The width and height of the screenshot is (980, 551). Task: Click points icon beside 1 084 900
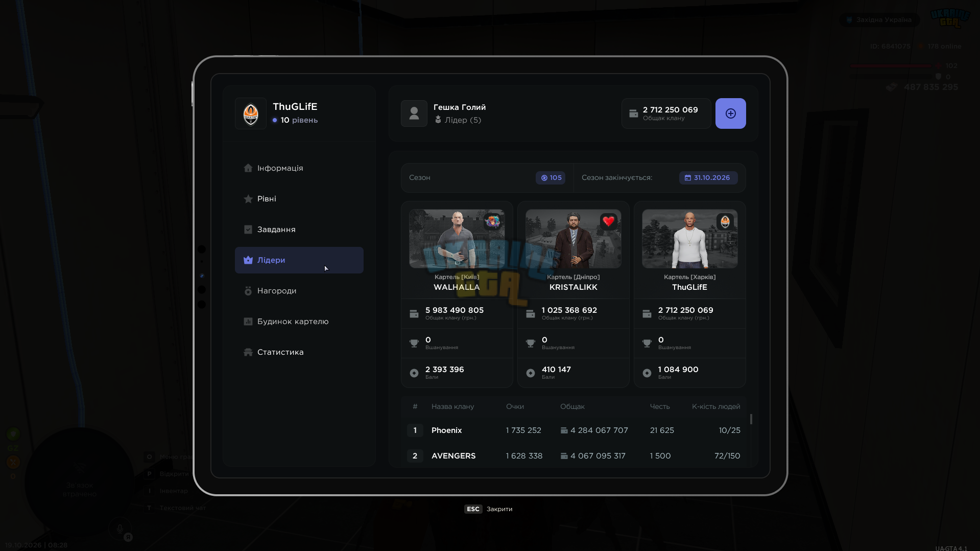(x=647, y=373)
